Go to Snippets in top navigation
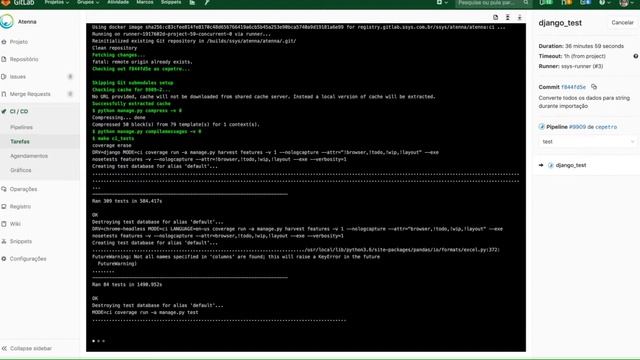This screenshot has height=360, width=640. tap(171, 2)
